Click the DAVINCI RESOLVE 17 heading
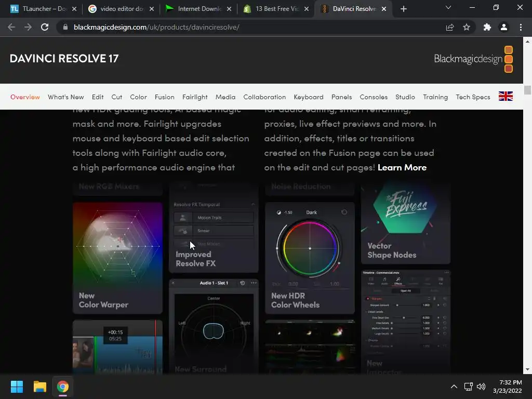 tap(64, 58)
